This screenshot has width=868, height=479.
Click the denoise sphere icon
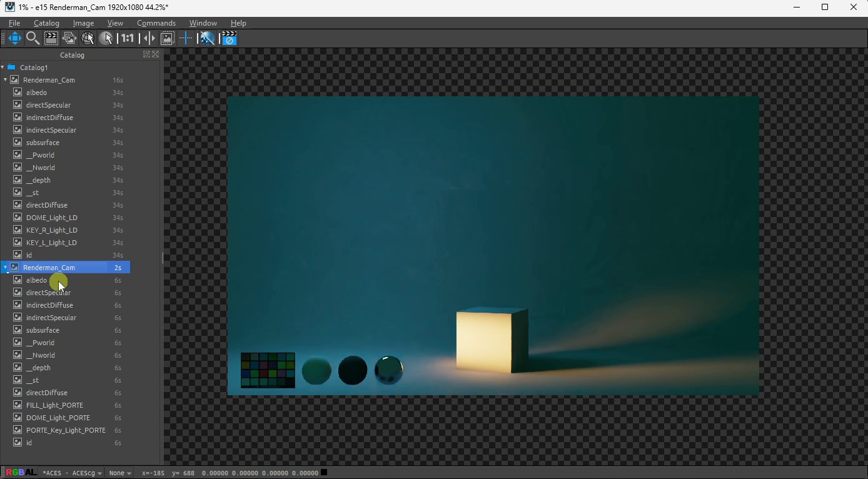click(x=207, y=39)
